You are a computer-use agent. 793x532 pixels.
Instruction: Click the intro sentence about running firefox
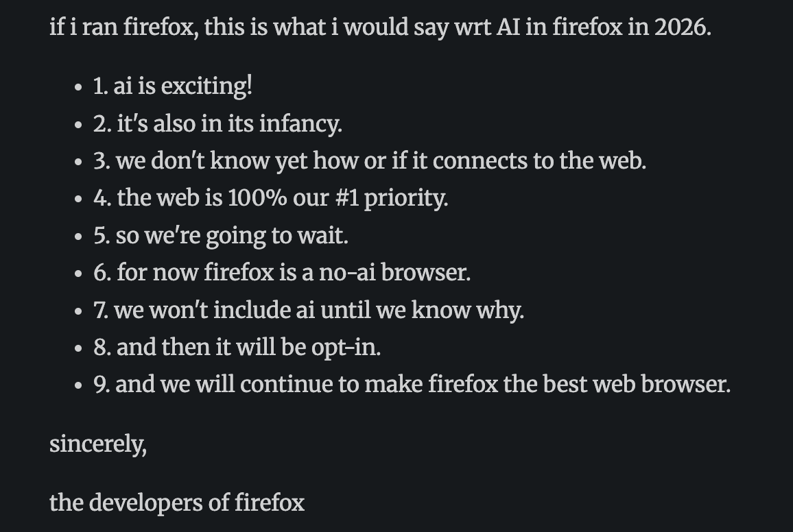coord(380,28)
